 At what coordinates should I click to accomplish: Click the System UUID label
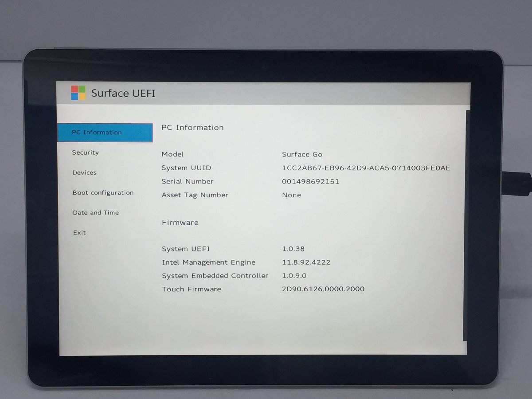(186, 168)
